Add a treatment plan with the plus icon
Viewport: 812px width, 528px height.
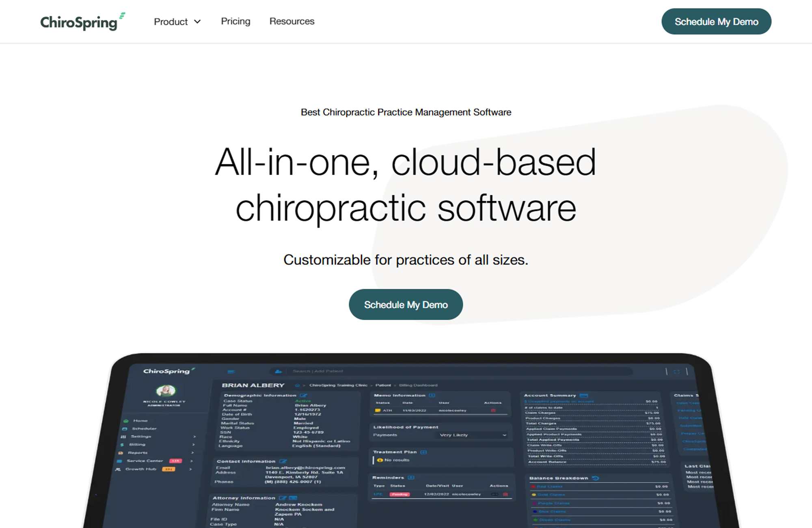[x=423, y=452]
